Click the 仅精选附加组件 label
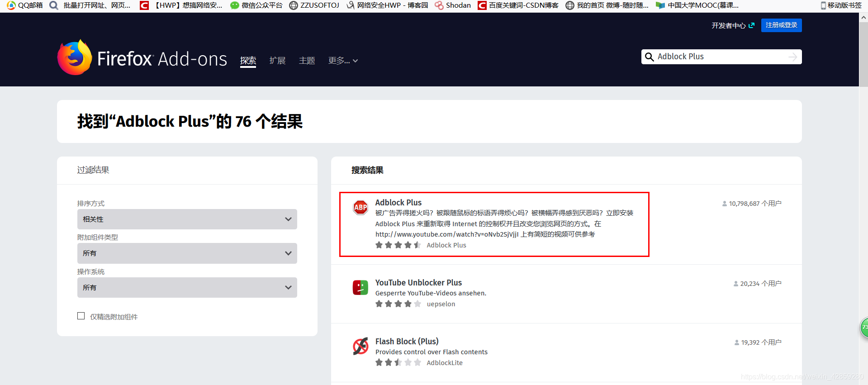Image resolution: width=868 pixels, height=385 pixels. (x=114, y=317)
